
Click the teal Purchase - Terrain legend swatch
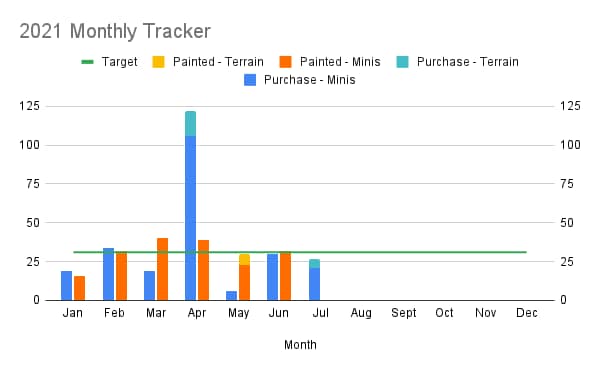coord(403,62)
